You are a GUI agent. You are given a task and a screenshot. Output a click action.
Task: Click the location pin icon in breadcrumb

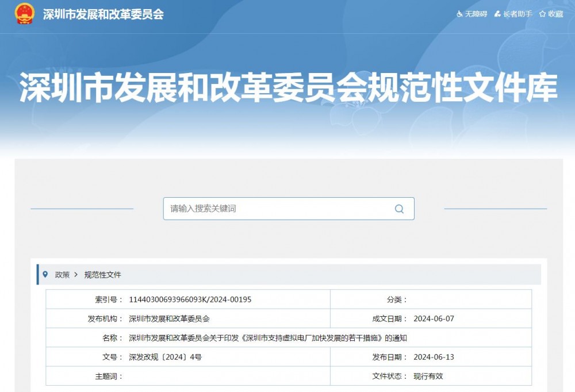point(45,275)
